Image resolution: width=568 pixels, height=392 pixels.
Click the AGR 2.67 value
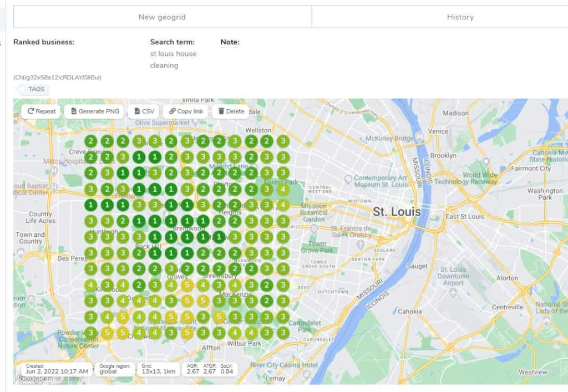coord(192,371)
